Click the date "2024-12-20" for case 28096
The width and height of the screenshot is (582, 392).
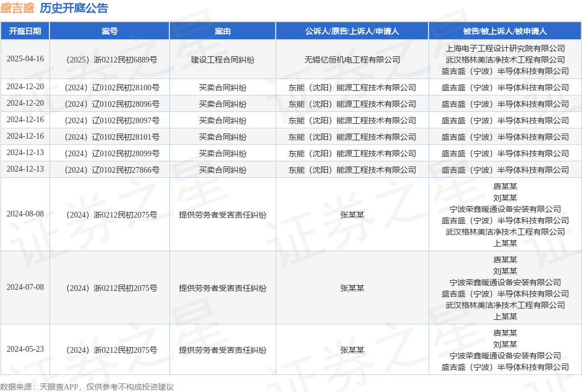tap(25, 103)
